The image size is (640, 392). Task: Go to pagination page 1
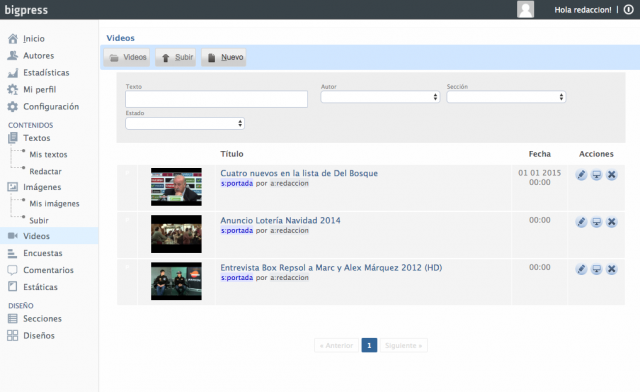(369, 345)
